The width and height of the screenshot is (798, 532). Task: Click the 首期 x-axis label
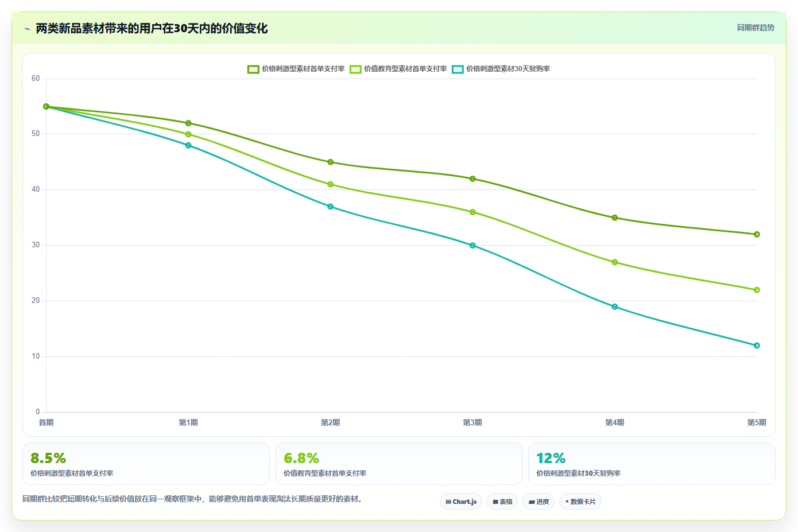46,422
